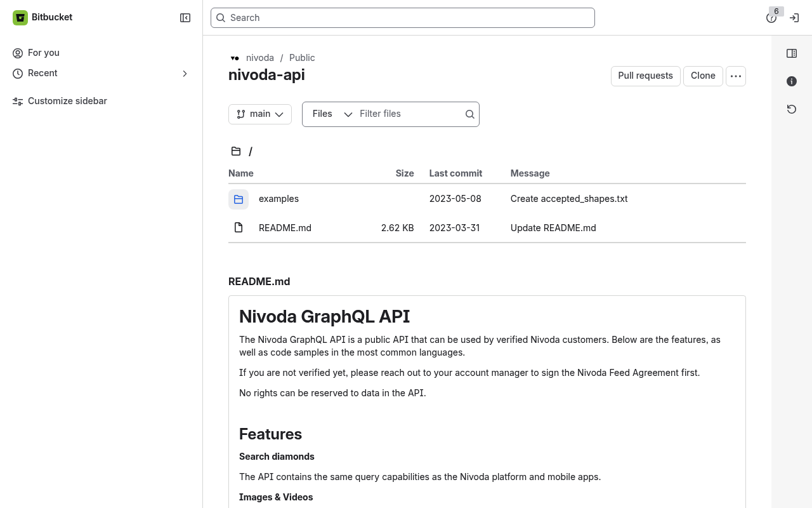Collapse the left sidebar
812x508 pixels.
[x=185, y=18]
